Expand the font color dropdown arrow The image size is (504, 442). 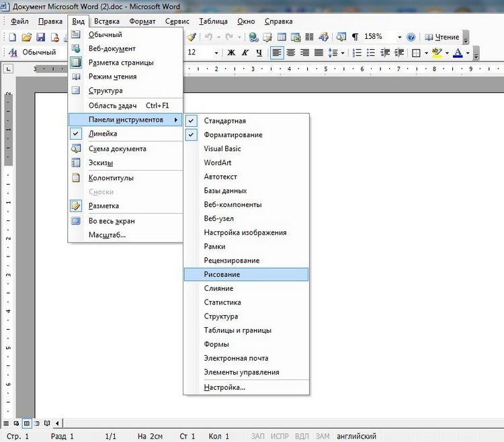468,52
